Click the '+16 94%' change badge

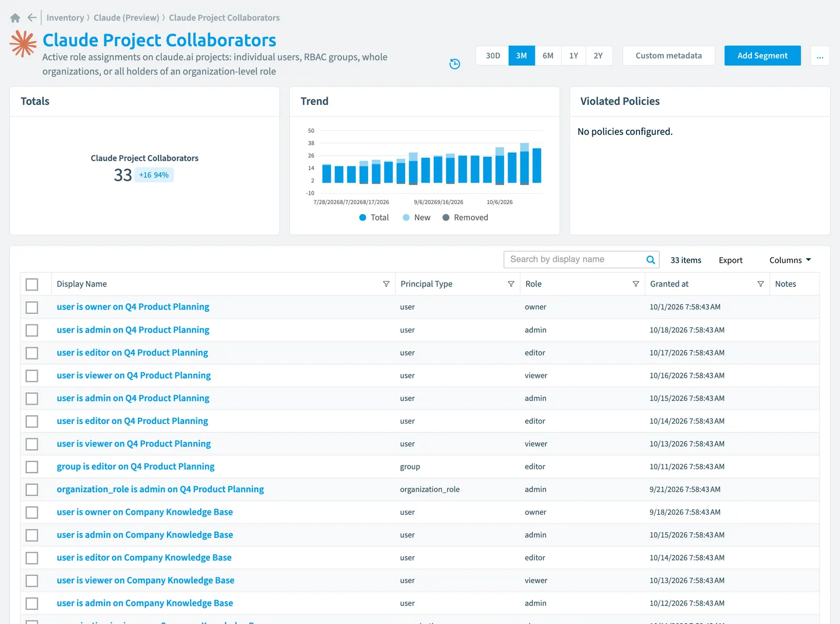[x=154, y=175]
